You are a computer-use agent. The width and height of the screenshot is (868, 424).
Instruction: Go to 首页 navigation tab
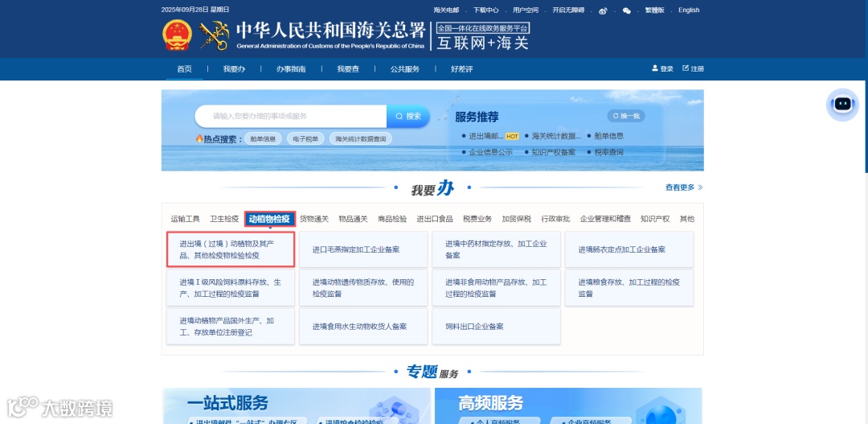click(184, 69)
